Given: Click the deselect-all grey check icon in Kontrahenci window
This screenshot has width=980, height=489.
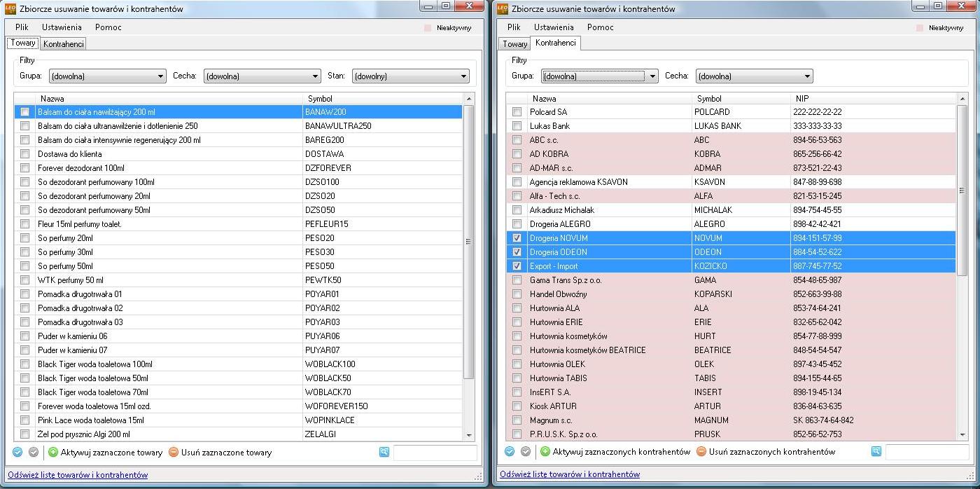Looking at the screenshot, I should [525, 453].
